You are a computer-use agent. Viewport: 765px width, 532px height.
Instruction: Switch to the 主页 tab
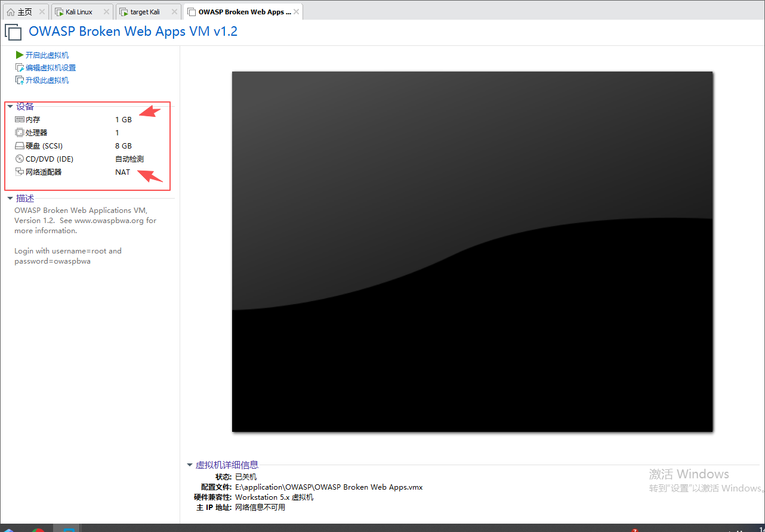point(25,11)
